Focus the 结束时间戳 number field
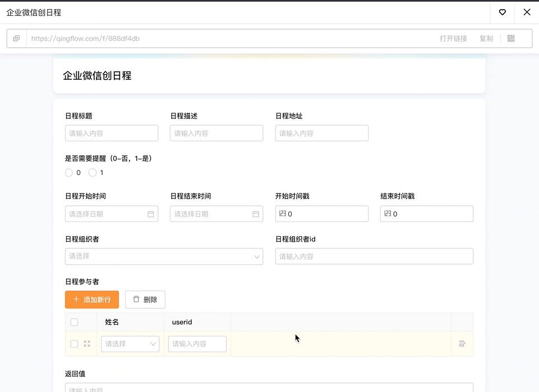Screen dimensions: 539x392 tap(427, 214)
